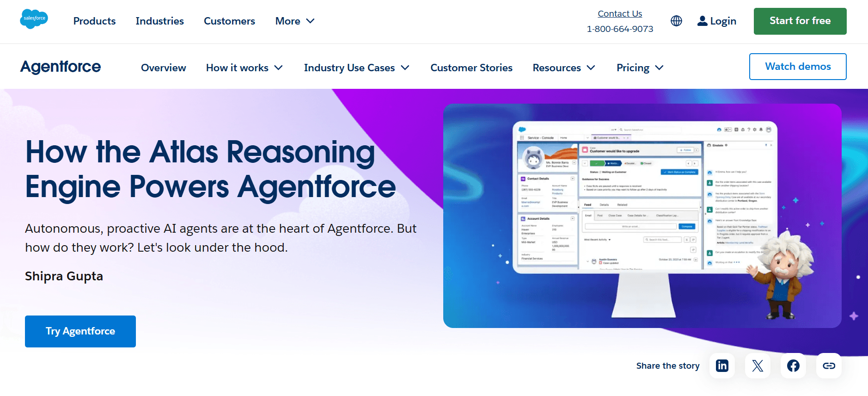Click the Atlas Reasoning Engine headline

[x=210, y=169]
